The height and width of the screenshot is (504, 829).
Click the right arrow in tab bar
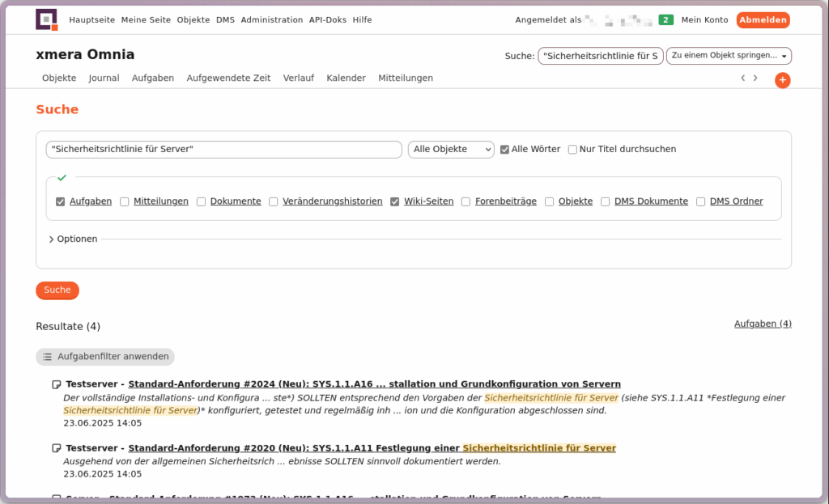755,78
